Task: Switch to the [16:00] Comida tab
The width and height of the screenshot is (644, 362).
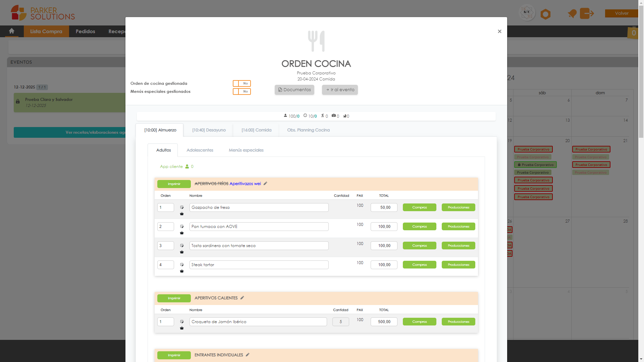Action: [256, 130]
